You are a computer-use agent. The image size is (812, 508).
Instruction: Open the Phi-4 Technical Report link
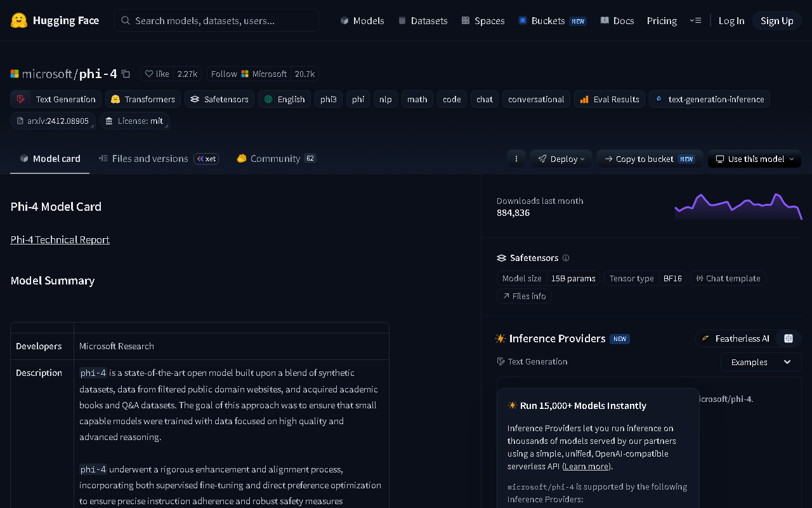coord(60,239)
